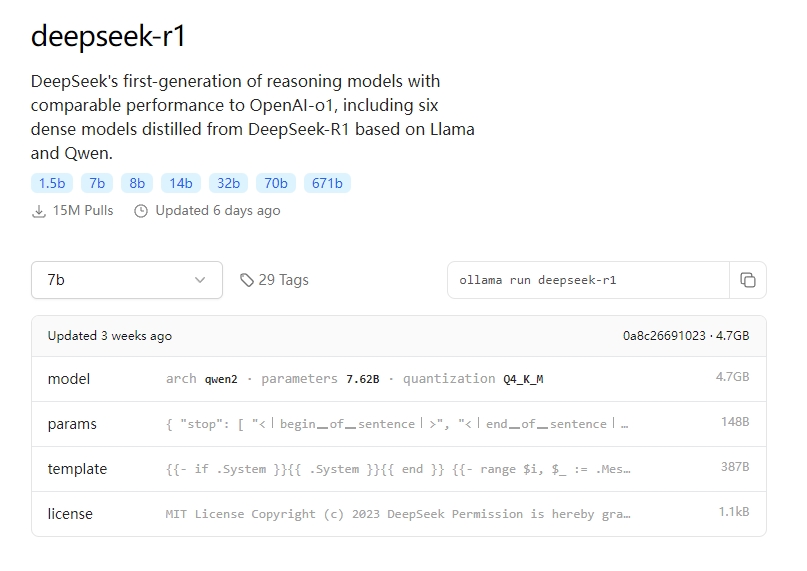The width and height of the screenshot is (807, 571).
Task: View the license file row
Action: click(x=399, y=513)
